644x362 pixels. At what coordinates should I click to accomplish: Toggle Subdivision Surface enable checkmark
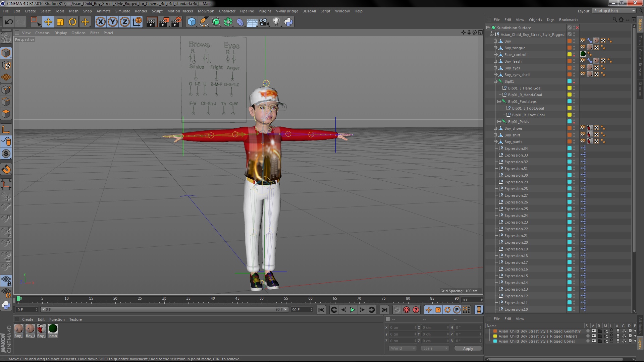577,27
